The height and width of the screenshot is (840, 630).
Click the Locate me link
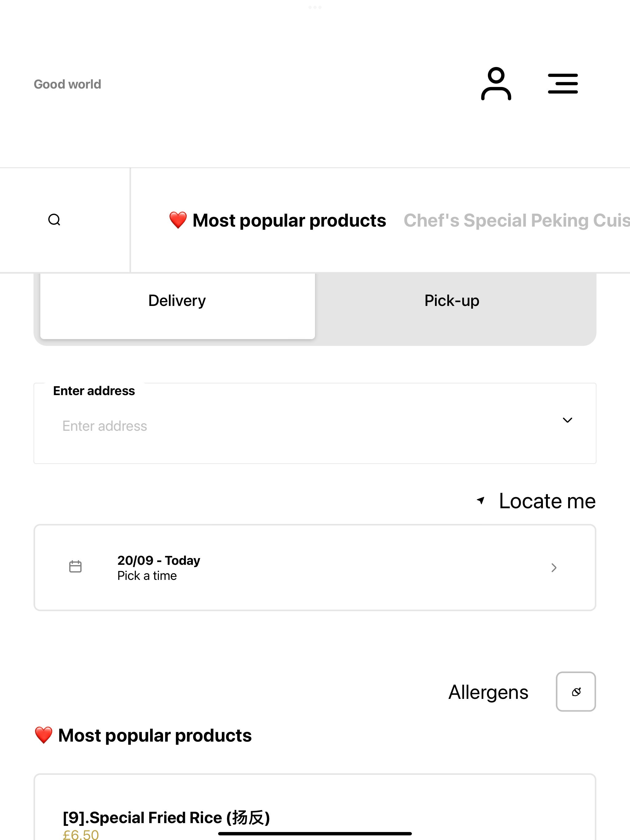[x=547, y=501]
